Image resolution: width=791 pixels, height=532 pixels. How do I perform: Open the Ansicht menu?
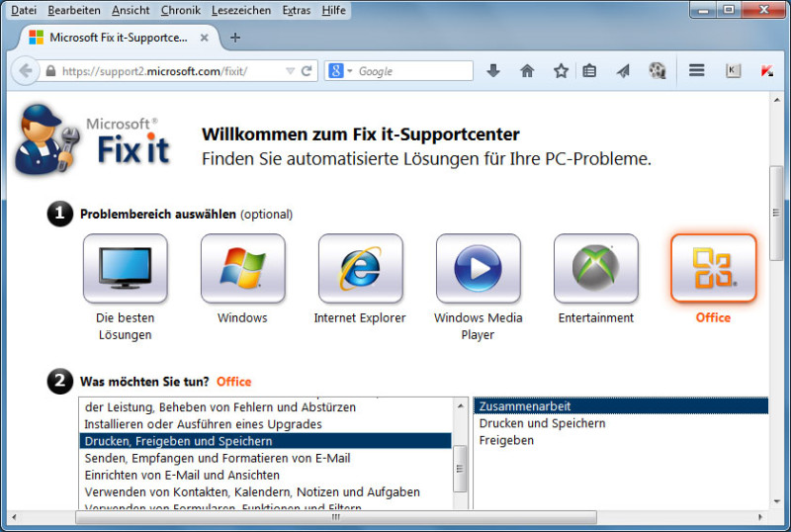point(131,10)
